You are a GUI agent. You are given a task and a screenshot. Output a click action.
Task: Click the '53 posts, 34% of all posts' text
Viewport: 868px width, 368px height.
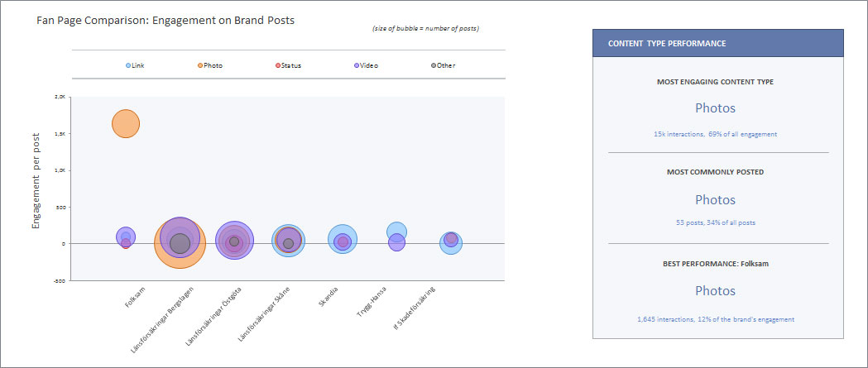(x=715, y=222)
